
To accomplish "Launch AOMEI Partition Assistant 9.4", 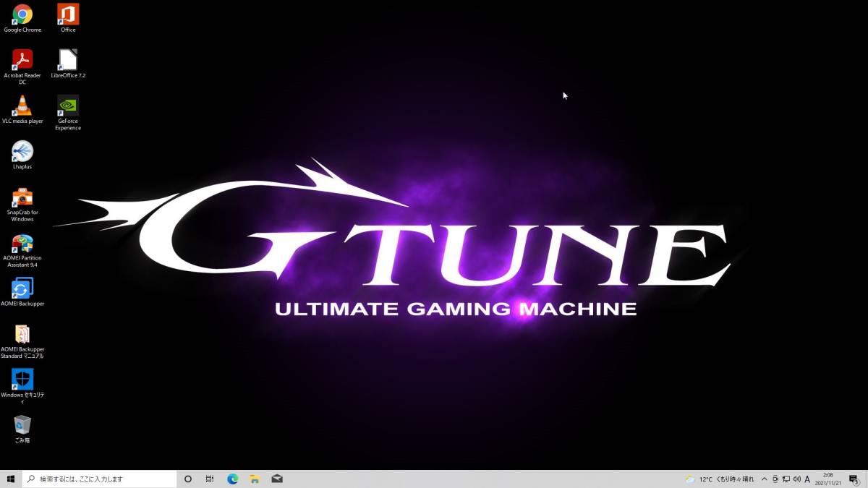I will click(x=22, y=250).
